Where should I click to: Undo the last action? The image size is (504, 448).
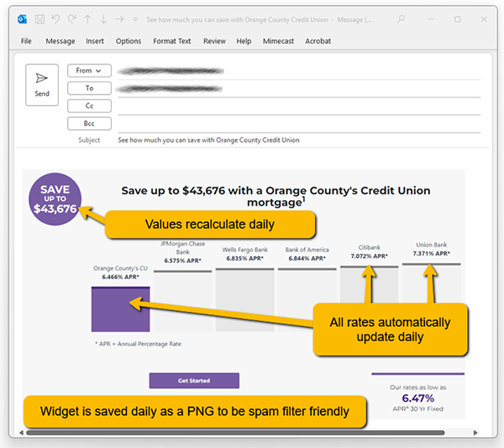coord(55,18)
